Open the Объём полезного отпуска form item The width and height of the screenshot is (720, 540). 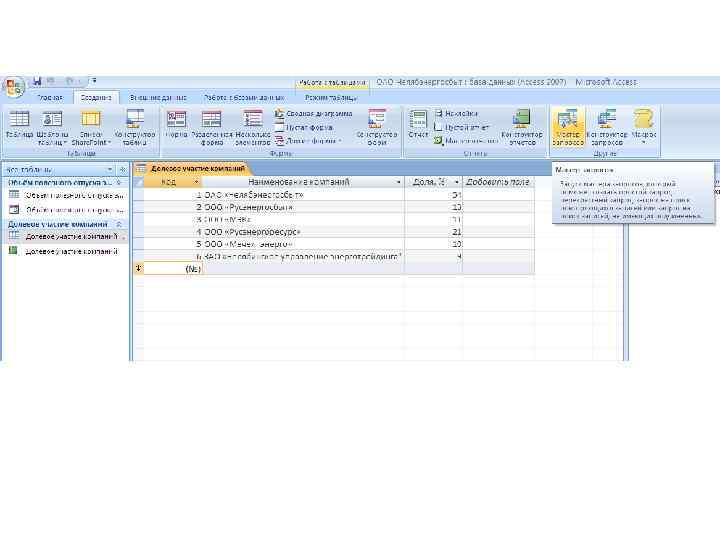(67, 210)
